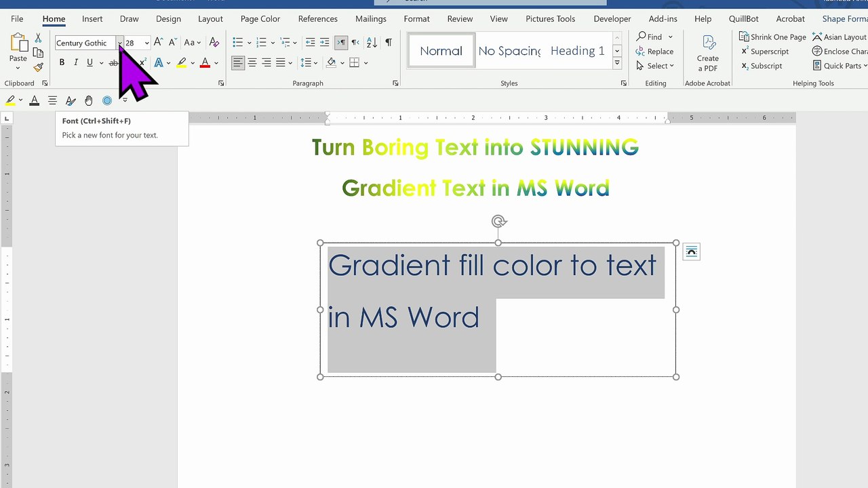This screenshot has height=488, width=868.
Task: Click the blue circle icon in quick toolbar
Action: [107, 100]
